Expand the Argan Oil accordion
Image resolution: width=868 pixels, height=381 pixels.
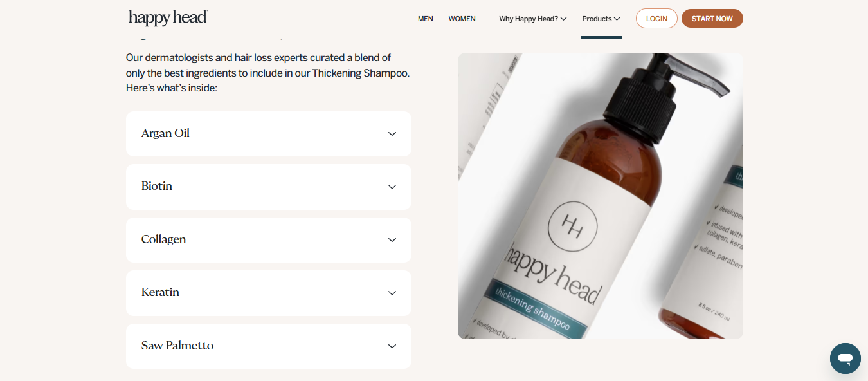coord(268,134)
